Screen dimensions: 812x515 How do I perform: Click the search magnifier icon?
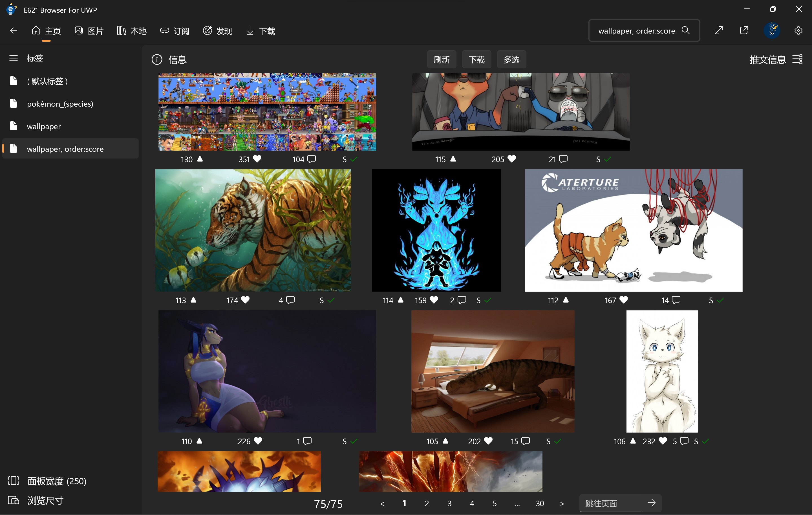point(685,30)
